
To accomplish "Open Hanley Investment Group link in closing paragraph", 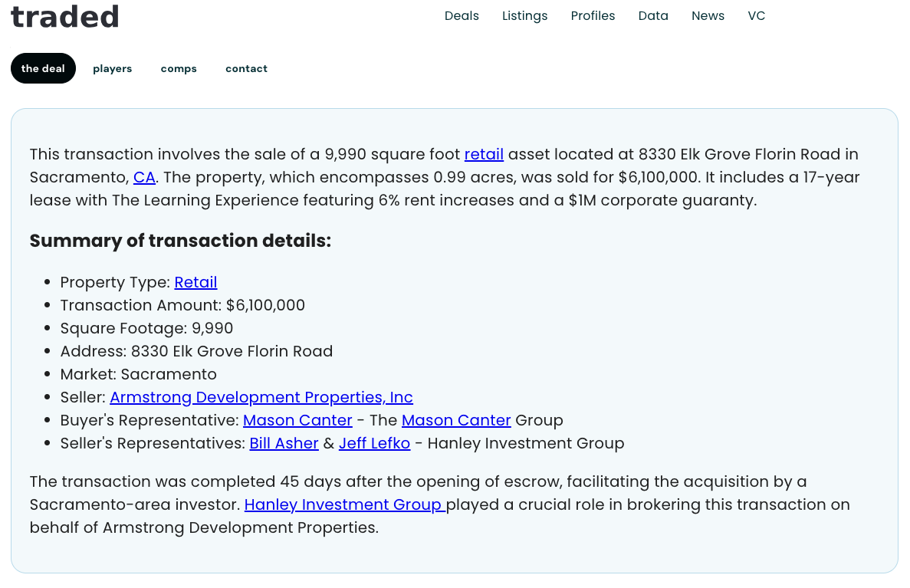I will point(345,504).
